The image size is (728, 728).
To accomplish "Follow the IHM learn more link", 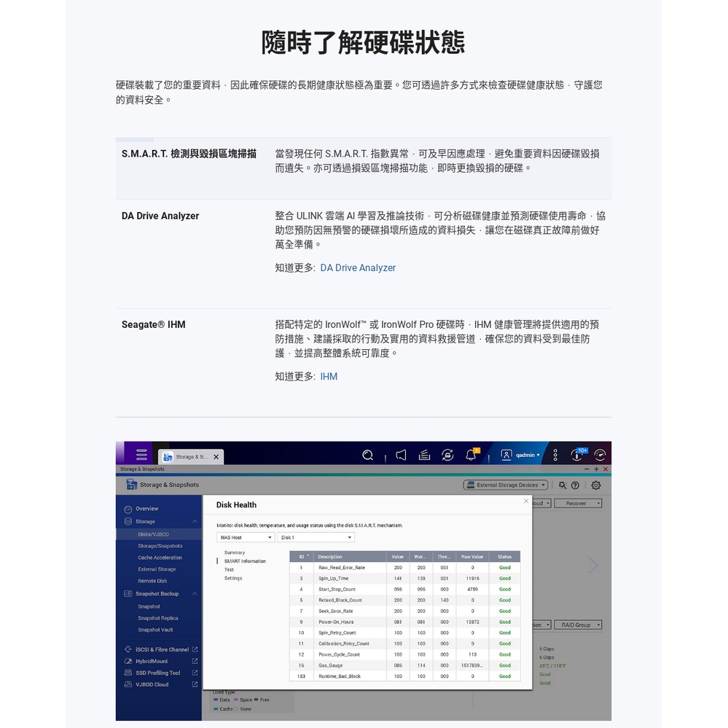I will pyautogui.click(x=329, y=377).
